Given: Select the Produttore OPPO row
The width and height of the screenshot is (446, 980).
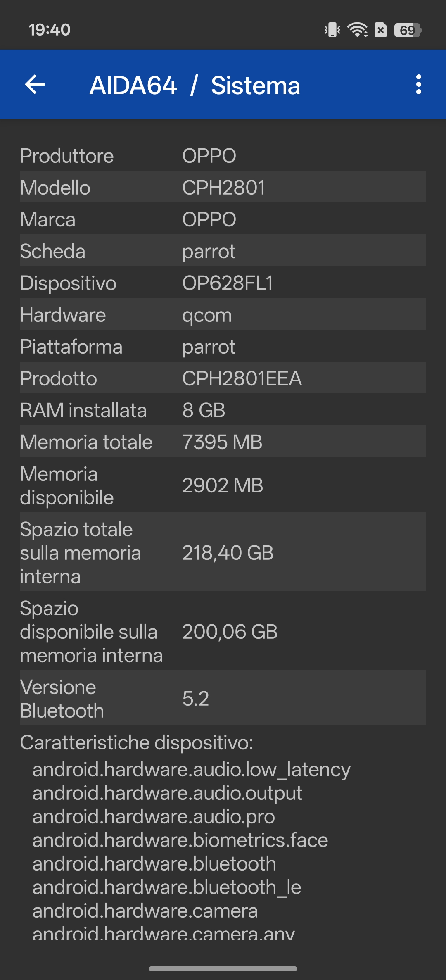Looking at the screenshot, I should pyautogui.click(x=223, y=156).
